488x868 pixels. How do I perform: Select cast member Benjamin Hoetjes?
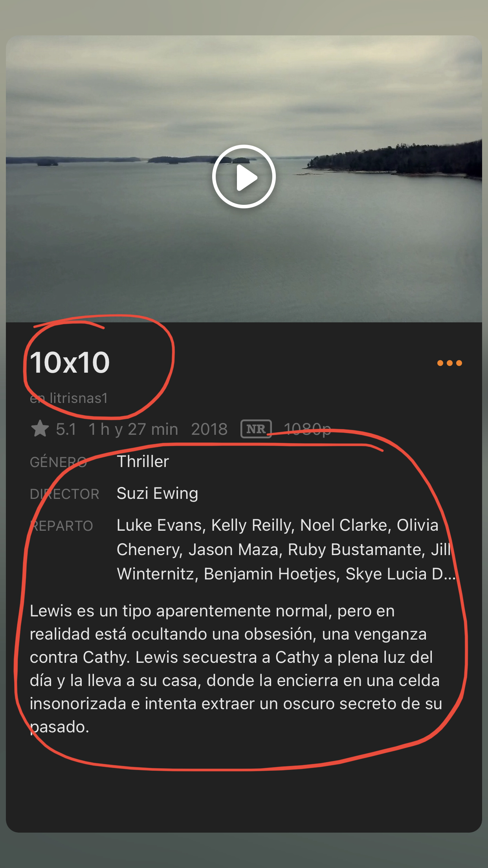(x=271, y=574)
